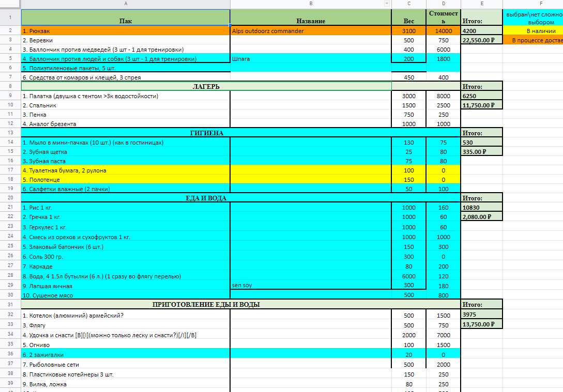Select '11,750.00 ₽' total cell

click(x=482, y=105)
